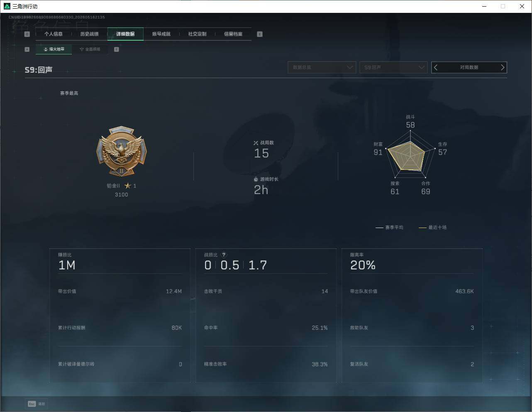
Task: Click the 生存 57 radar label
Action: pos(443,149)
